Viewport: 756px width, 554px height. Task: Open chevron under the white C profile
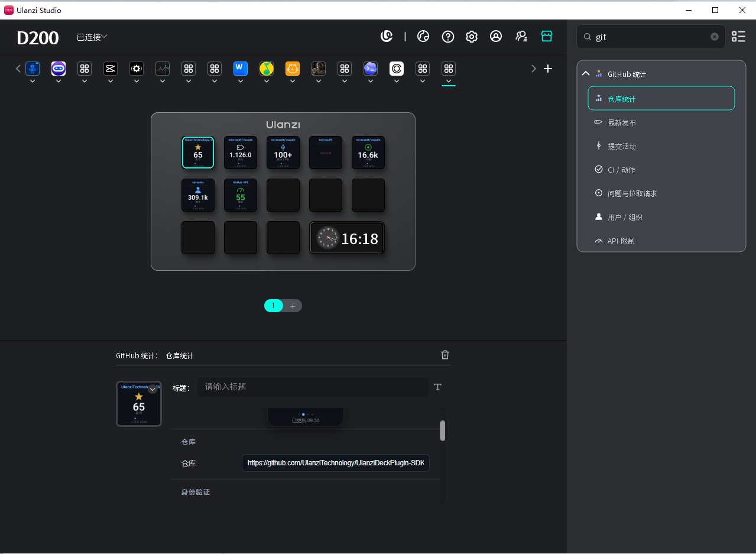tap(397, 82)
